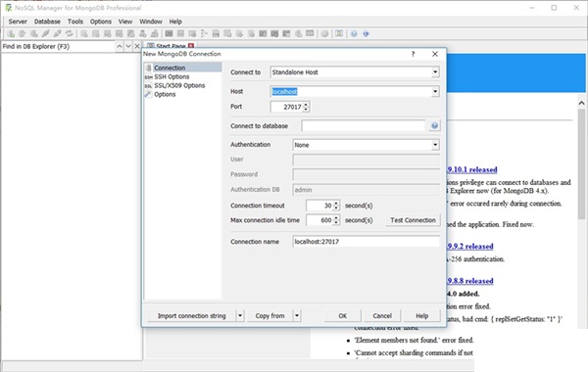The height and width of the screenshot is (372, 588).
Task: Click the tree-structure toolbar icon
Action: point(204,33)
